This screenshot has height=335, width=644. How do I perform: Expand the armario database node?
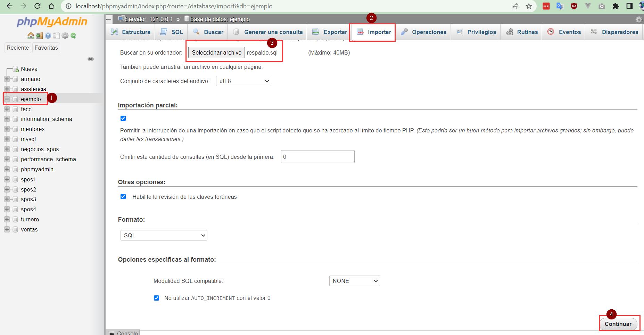(x=7, y=79)
